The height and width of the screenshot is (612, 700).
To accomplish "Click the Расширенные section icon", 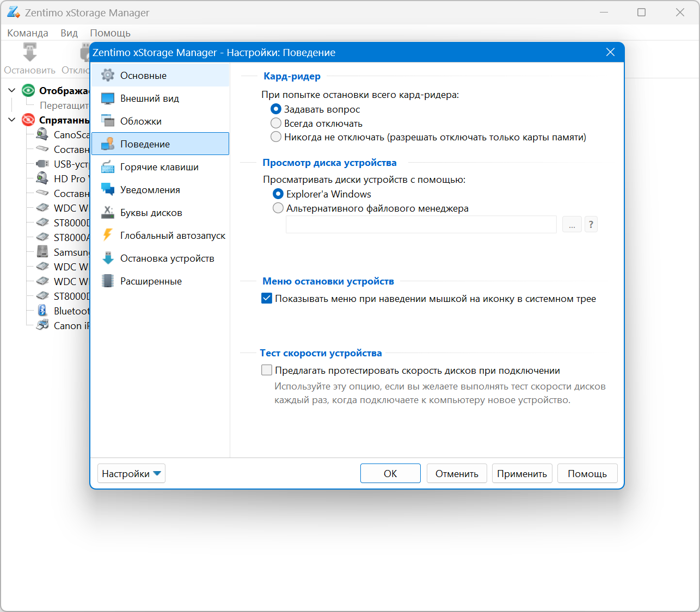I will pos(108,281).
